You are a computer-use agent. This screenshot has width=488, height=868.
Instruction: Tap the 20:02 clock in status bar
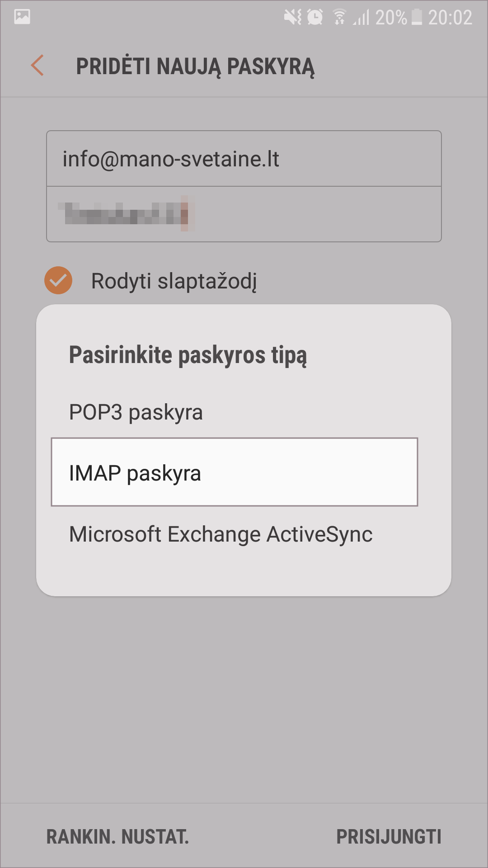pos(450,18)
